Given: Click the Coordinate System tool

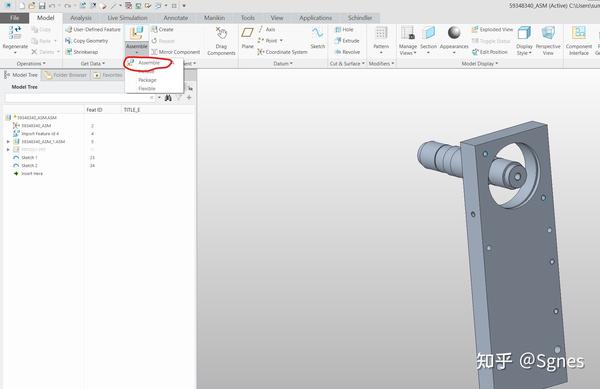Looking at the screenshot, I should pos(282,52).
